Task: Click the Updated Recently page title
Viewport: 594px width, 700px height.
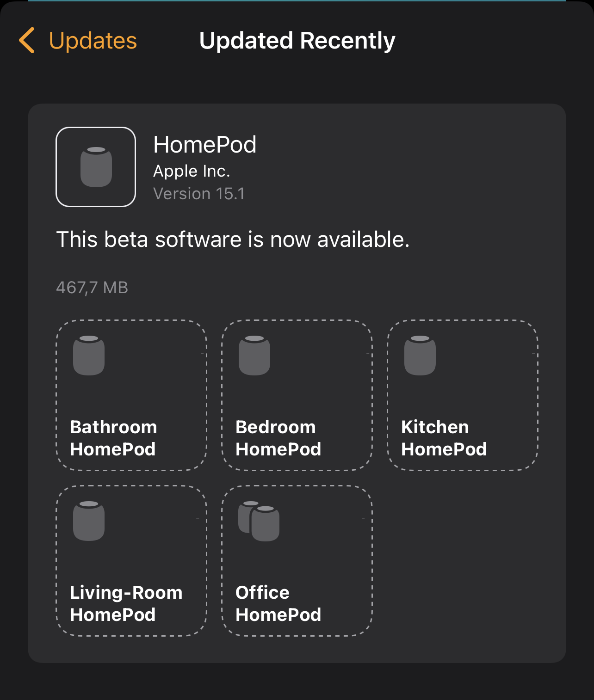Action: click(x=297, y=41)
